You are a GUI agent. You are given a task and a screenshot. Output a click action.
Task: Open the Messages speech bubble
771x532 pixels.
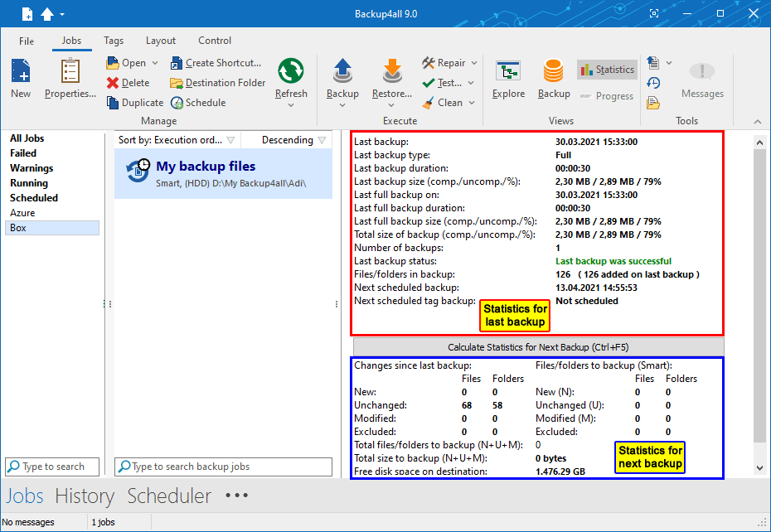point(702,79)
